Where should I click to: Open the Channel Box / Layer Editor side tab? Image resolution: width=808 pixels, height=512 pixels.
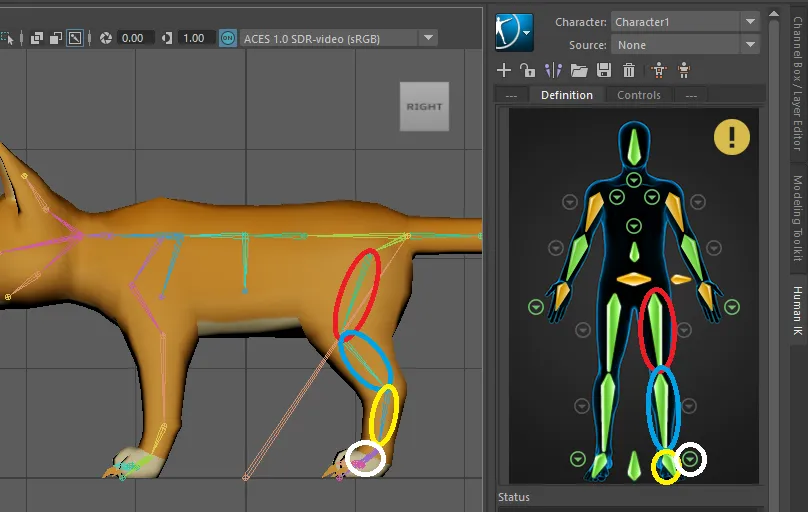798,82
